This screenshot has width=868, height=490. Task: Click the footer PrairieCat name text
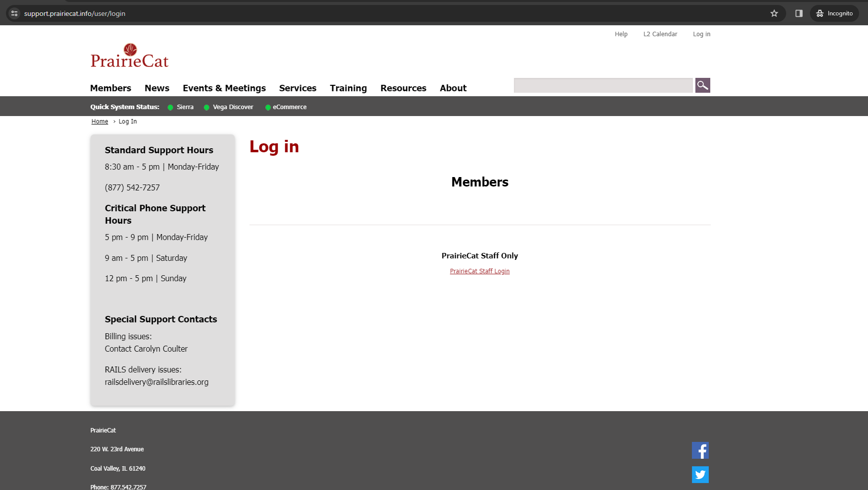click(103, 430)
